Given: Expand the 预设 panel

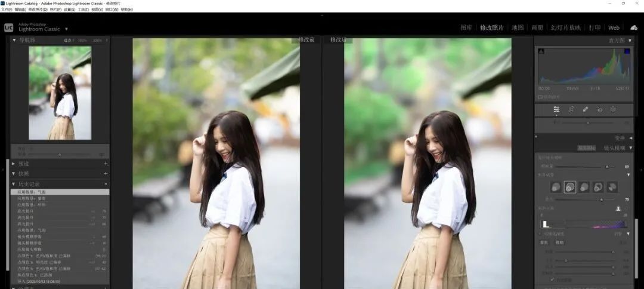Looking at the screenshot, I should [x=14, y=164].
